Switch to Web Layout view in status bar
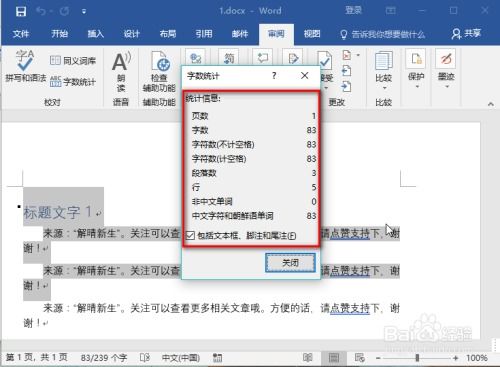This screenshot has height=367, width=500. [359, 358]
